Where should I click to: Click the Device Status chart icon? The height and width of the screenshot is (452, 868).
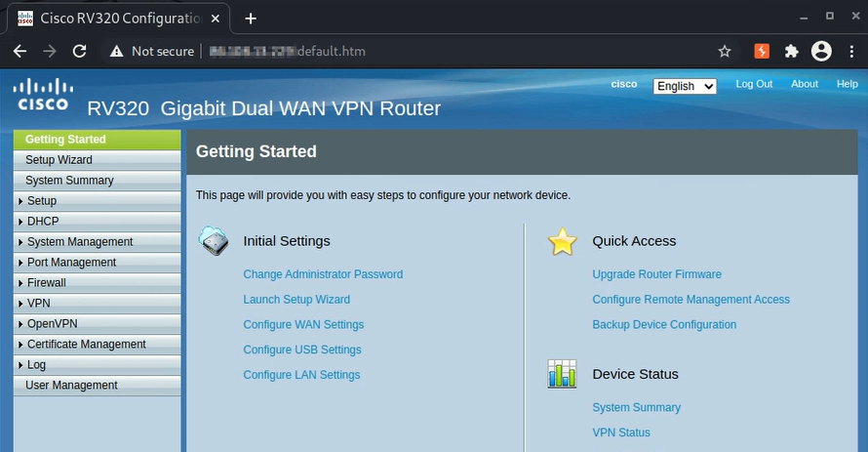(x=562, y=374)
